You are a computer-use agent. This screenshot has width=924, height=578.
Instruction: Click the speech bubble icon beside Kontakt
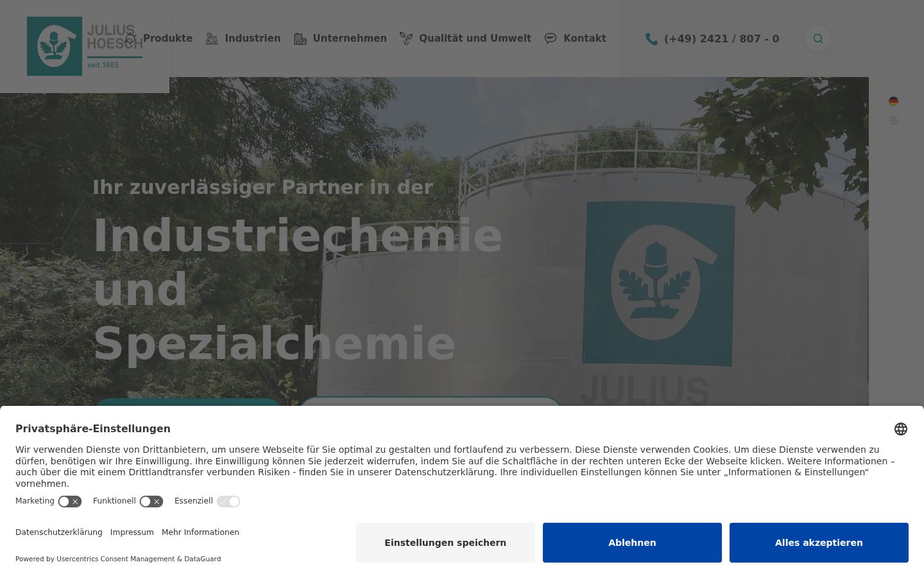[551, 39]
